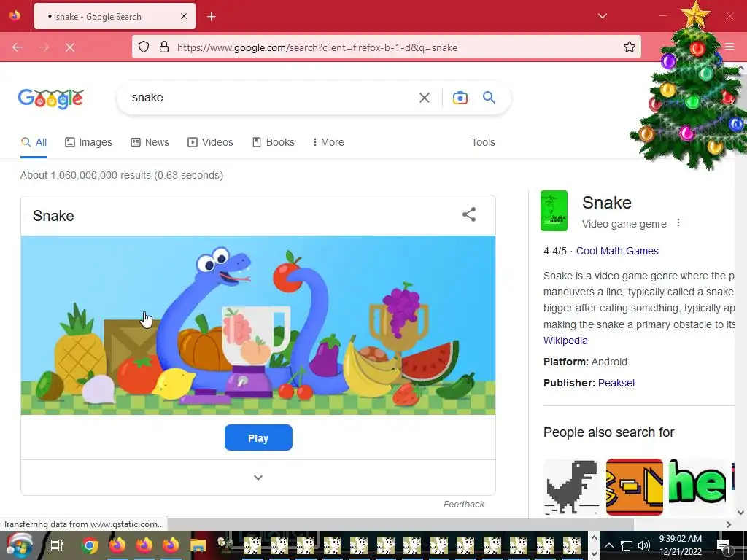Open the Peaksel publisher link
This screenshot has height=560, width=747.
616,383
